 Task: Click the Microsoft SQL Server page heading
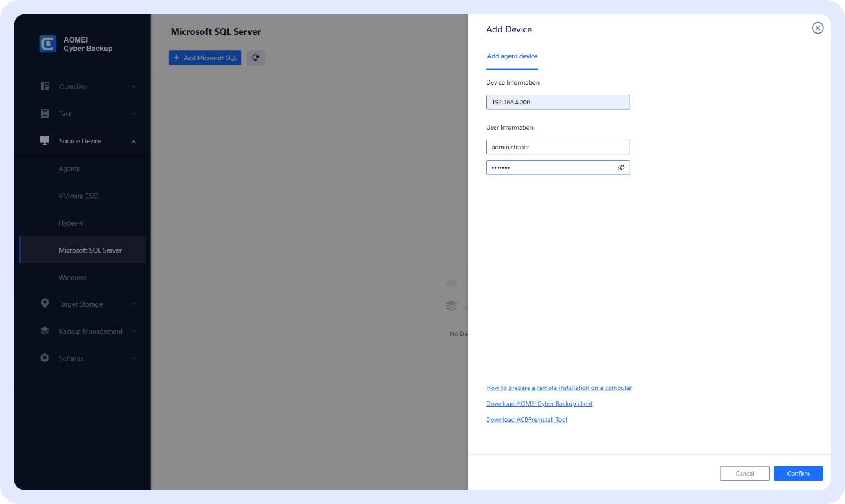[x=216, y=31]
